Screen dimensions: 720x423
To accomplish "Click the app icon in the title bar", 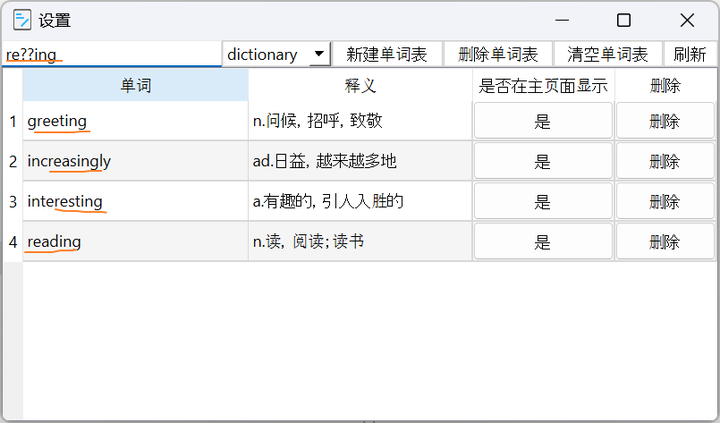I will [x=22, y=20].
